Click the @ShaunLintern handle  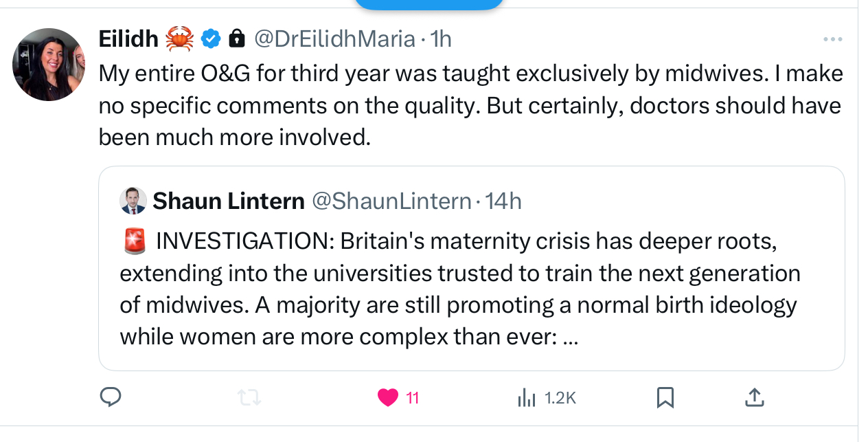(391, 201)
